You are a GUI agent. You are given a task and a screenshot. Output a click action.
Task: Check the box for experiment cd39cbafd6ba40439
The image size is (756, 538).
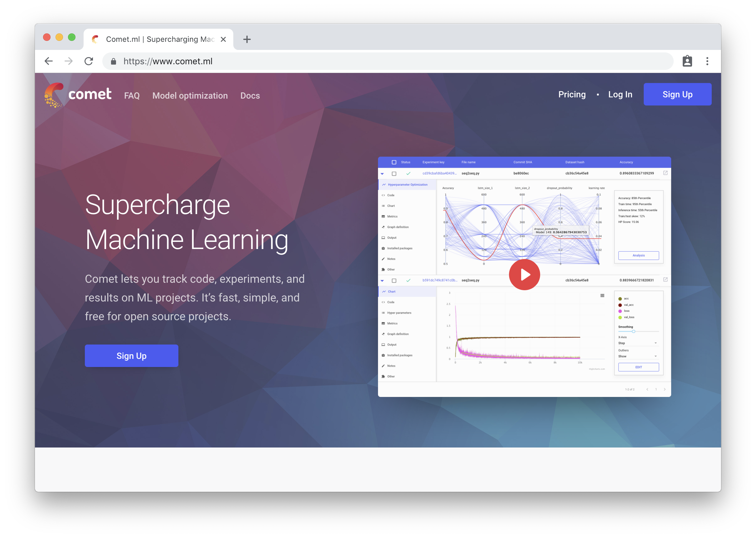[394, 174]
